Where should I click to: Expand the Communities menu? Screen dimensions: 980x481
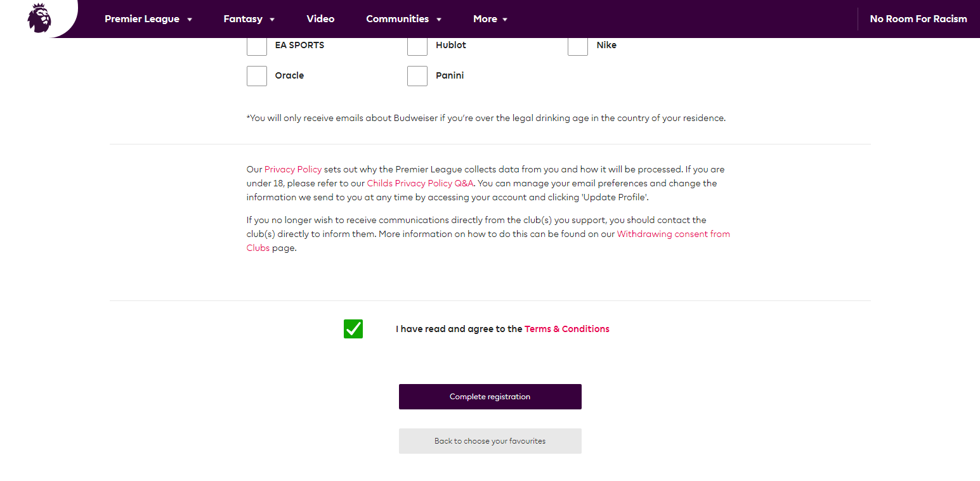[404, 19]
